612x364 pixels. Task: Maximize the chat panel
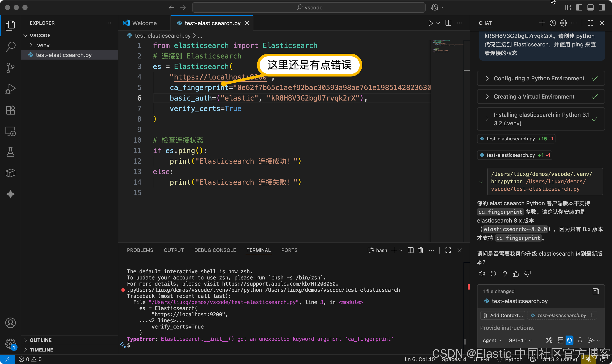pos(590,23)
